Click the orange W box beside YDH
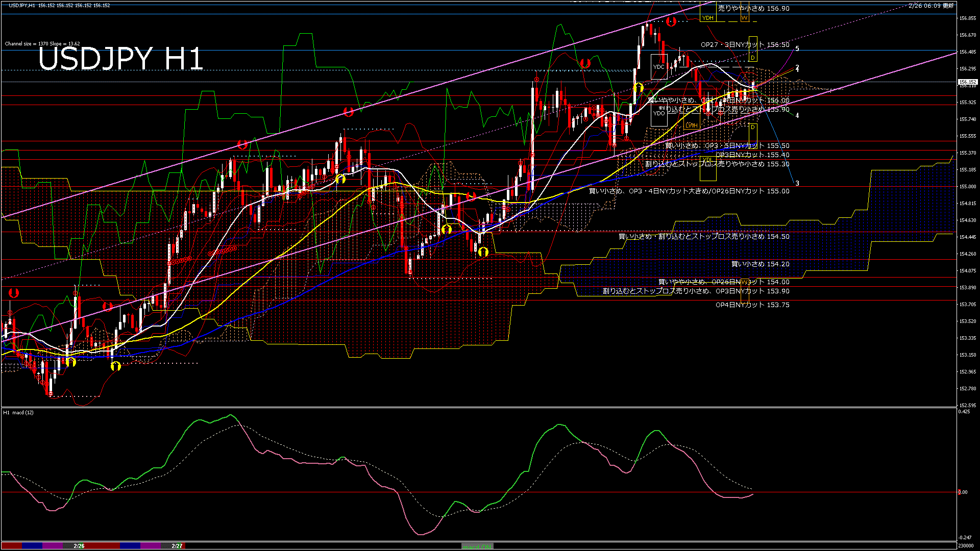This screenshot has width=980, height=551. (745, 18)
